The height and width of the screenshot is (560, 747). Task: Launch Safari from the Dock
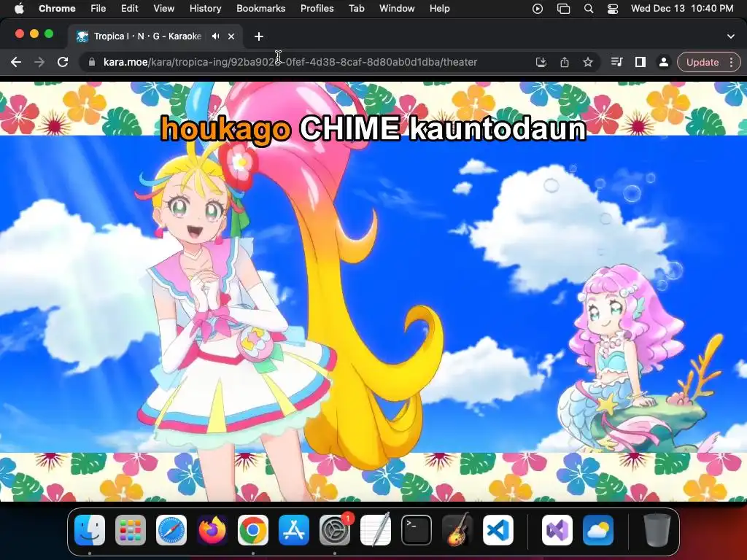point(171,529)
